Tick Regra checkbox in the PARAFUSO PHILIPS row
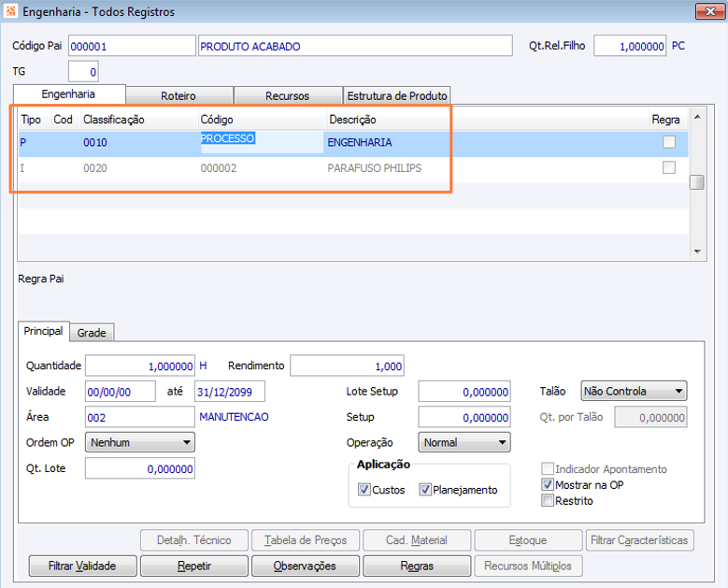 (x=668, y=167)
